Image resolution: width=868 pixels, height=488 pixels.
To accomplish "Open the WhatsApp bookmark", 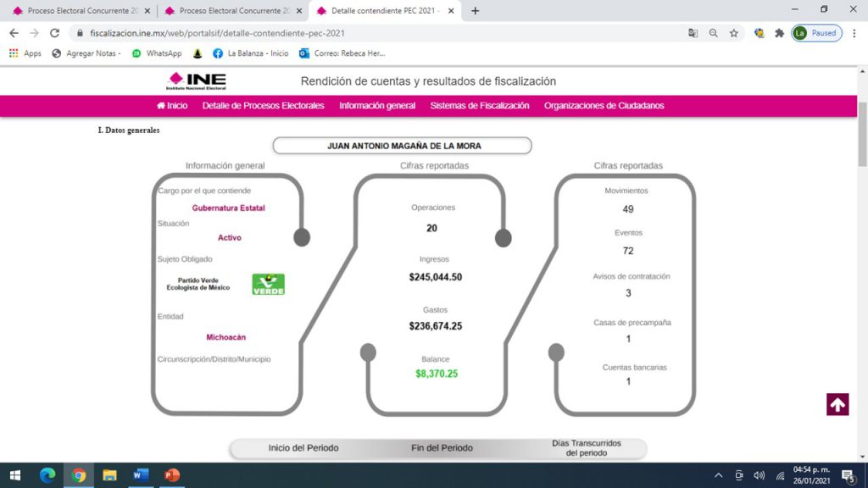I will pos(157,53).
